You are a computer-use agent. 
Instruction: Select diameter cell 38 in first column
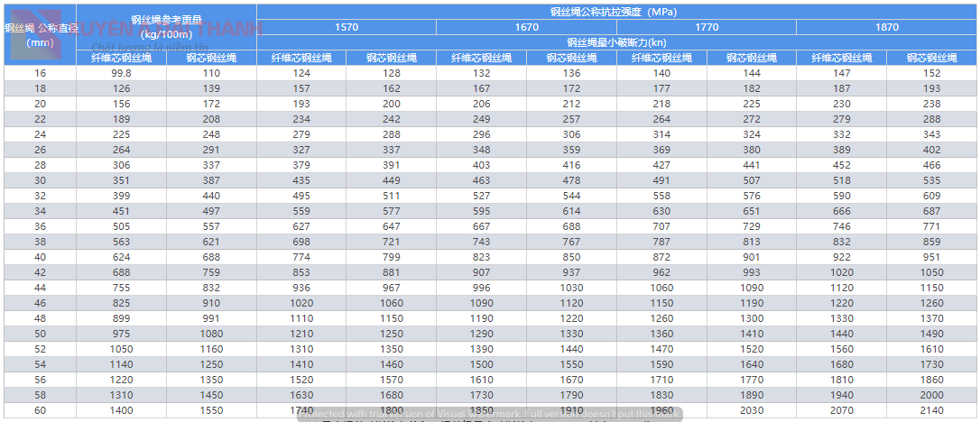click(40, 242)
